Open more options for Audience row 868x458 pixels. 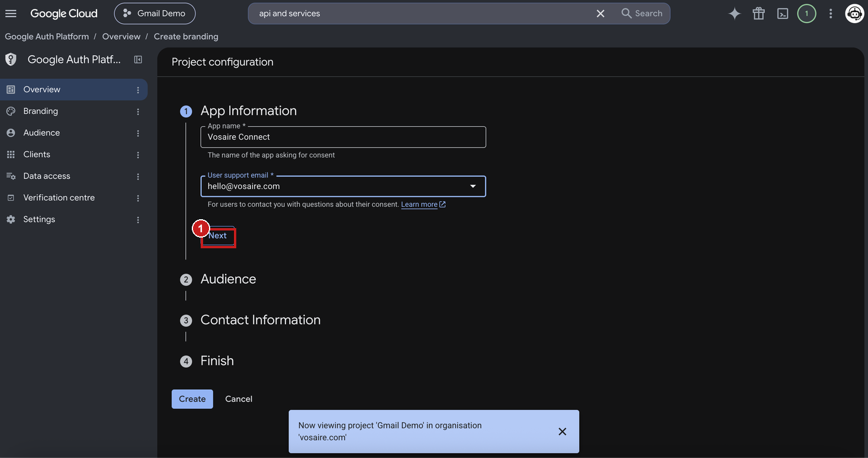pos(138,133)
